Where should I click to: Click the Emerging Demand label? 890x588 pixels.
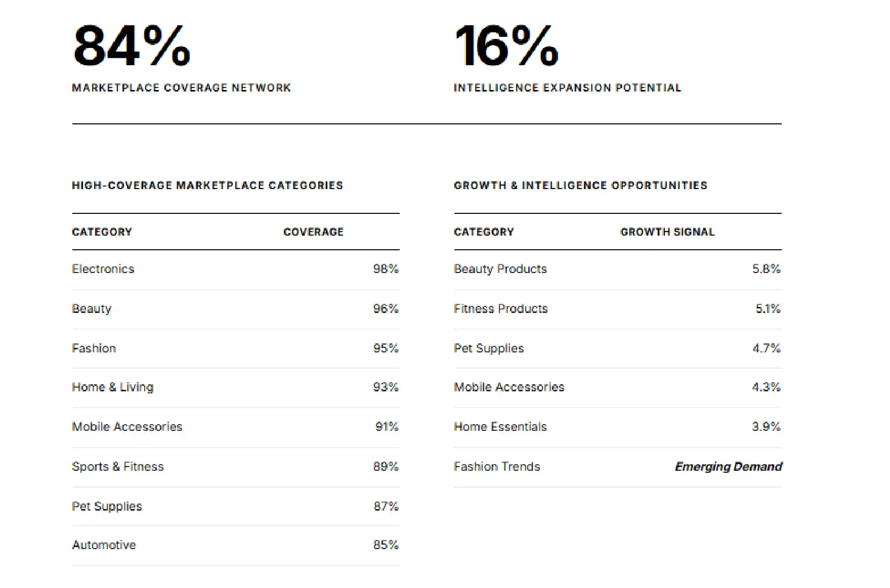pyautogui.click(x=729, y=467)
